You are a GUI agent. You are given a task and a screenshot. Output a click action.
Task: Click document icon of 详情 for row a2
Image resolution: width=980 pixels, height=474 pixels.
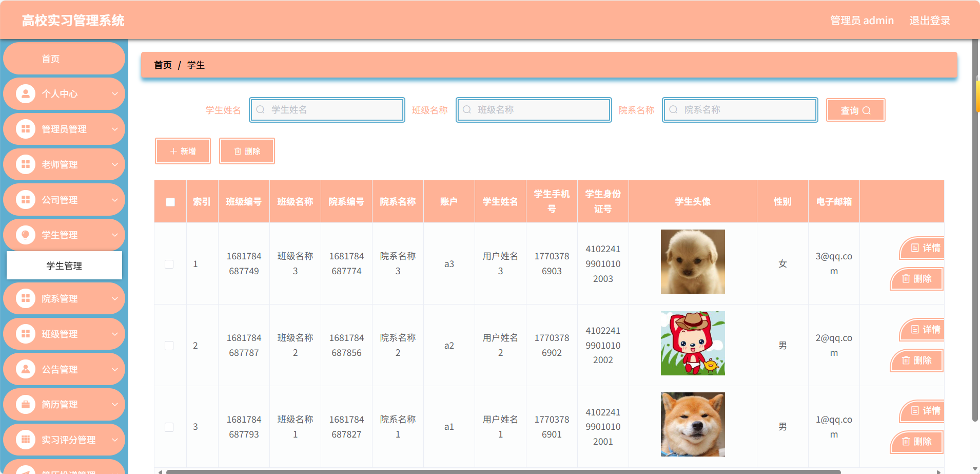(915, 330)
